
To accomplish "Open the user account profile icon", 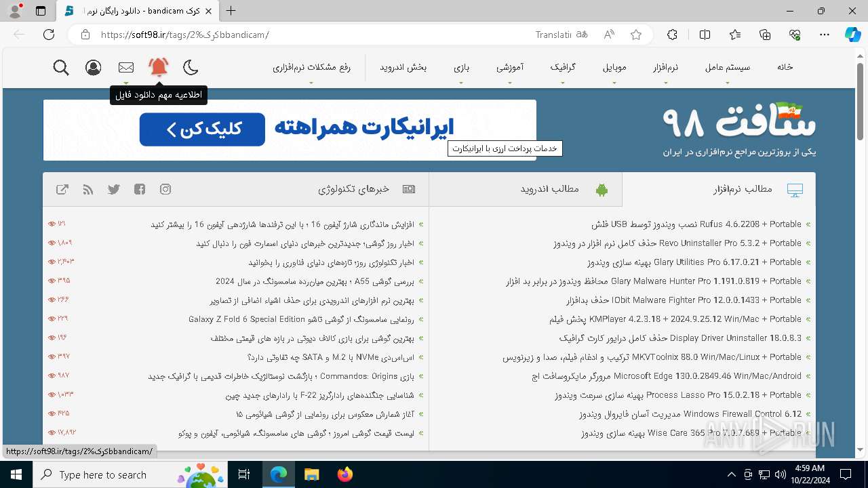I will (94, 68).
